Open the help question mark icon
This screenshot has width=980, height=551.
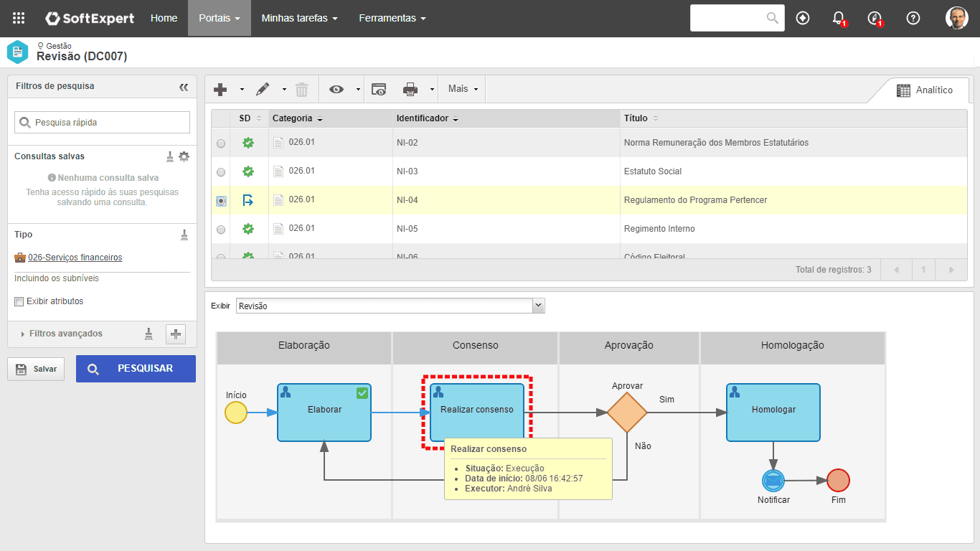913,18
